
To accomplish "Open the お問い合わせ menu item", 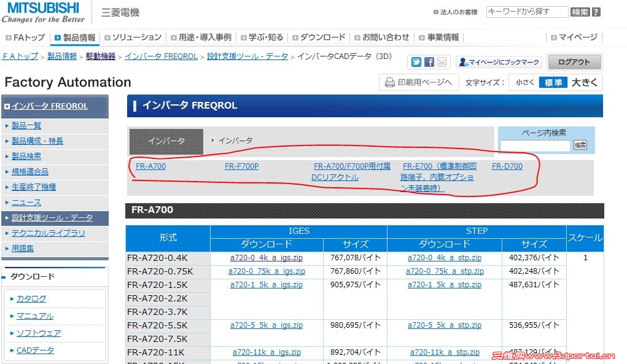I will (x=382, y=37).
